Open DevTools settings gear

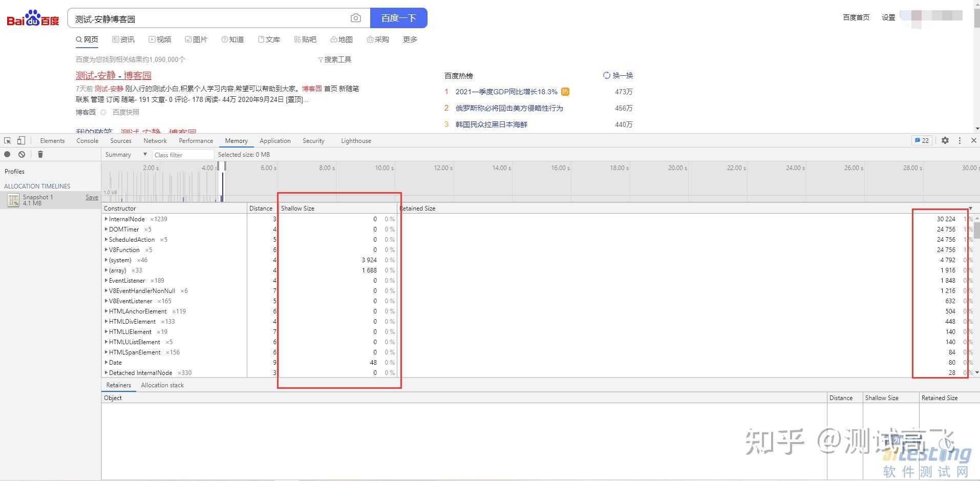pyautogui.click(x=945, y=140)
